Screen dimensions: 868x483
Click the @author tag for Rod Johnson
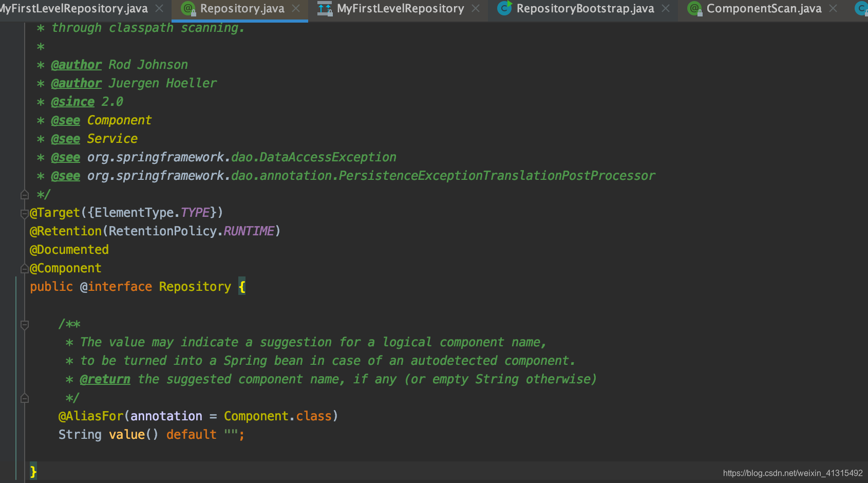(x=76, y=65)
